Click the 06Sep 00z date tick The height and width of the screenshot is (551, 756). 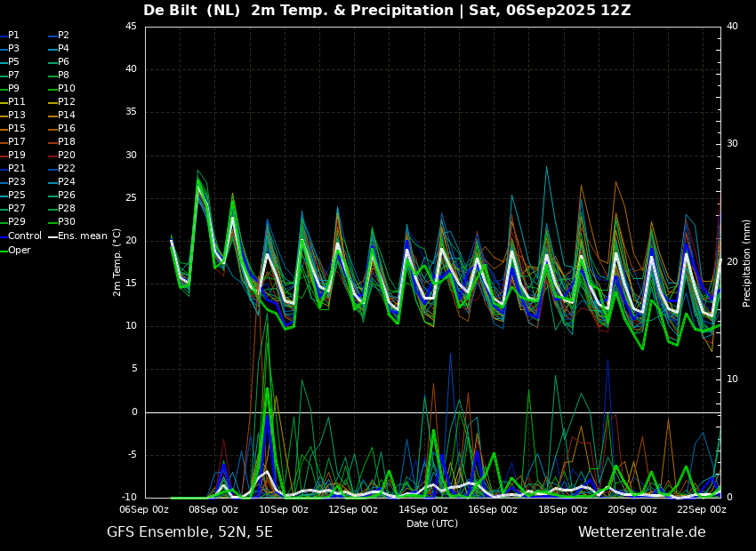[144, 509]
